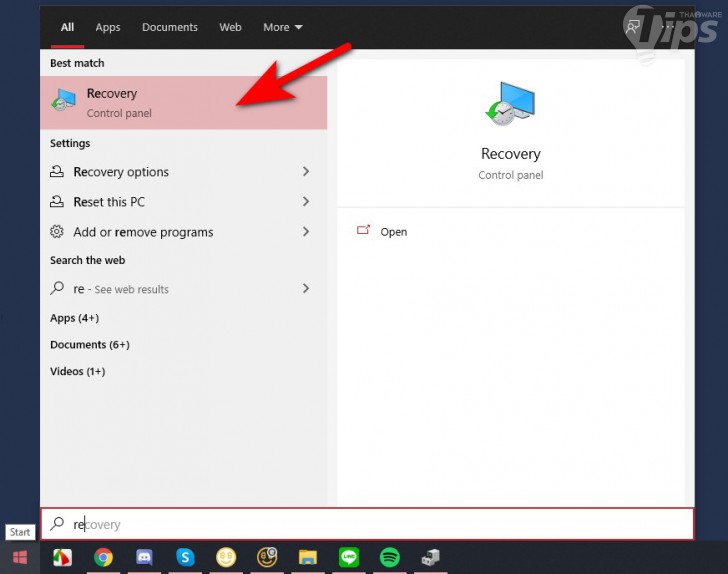Expand the Reset this PC chevron
Viewport: 728px width, 574px height.
click(x=306, y=202)
